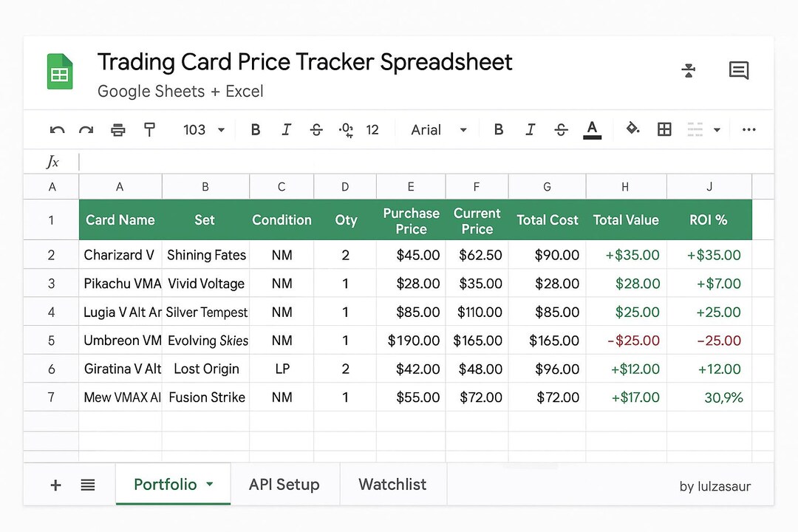Image resolution: width=798 pixels, height=532 pixels.
Task: Select the Fusion Strike cell
Action: click(206, 398)
